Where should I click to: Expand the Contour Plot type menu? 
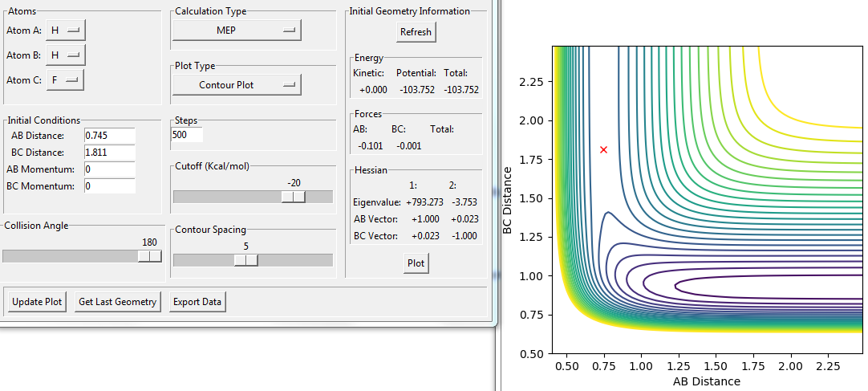(x=236, y=83)
